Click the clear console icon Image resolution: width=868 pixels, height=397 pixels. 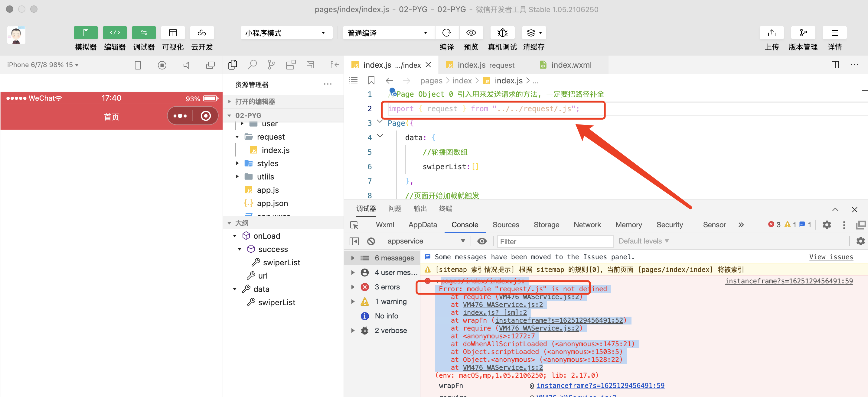click(x=371, y=241)
